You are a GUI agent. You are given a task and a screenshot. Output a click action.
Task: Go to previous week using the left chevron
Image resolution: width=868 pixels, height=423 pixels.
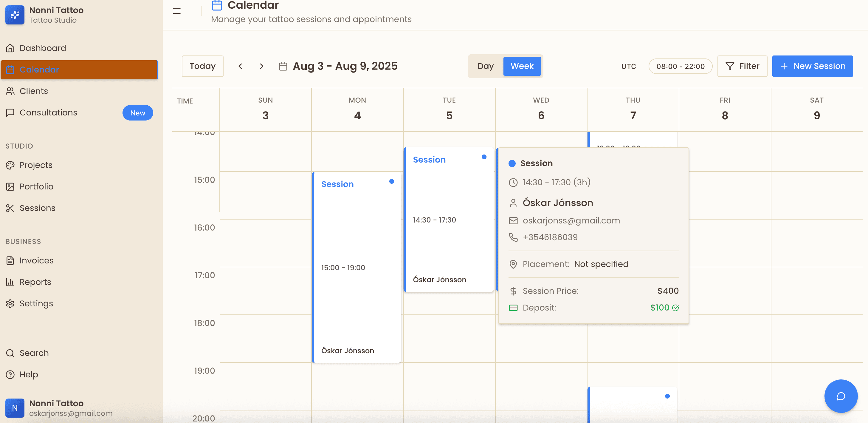click(x=240, y=66)
